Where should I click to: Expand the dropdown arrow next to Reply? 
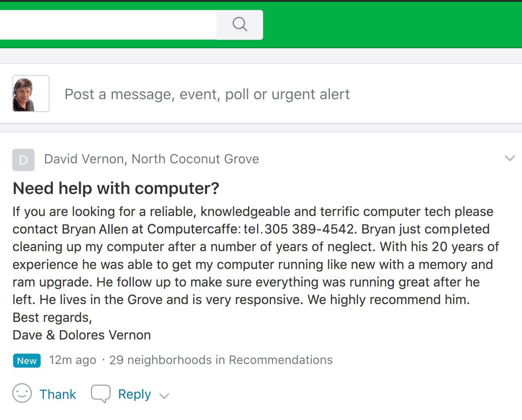point(164,396)
